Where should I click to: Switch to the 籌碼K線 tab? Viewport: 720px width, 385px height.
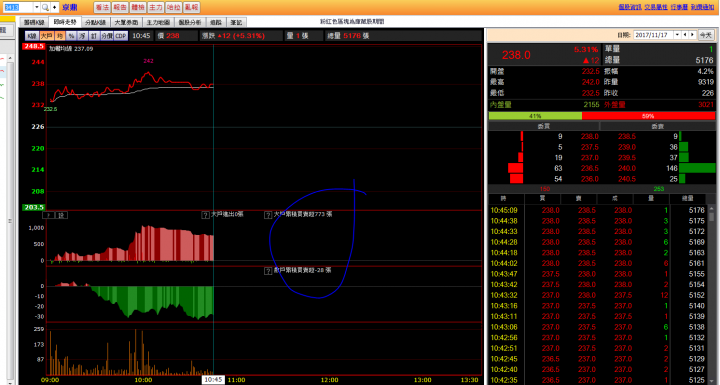(34, 22)
